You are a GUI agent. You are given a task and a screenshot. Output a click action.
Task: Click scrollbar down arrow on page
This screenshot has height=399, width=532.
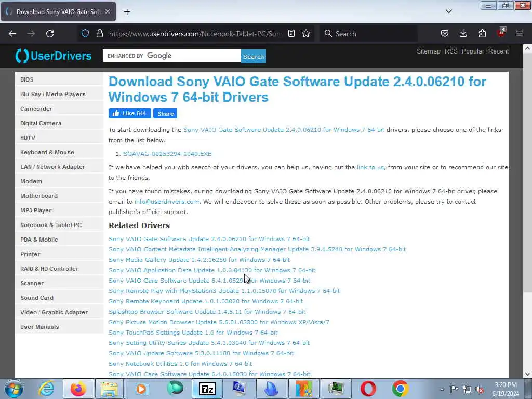[527, 374]
